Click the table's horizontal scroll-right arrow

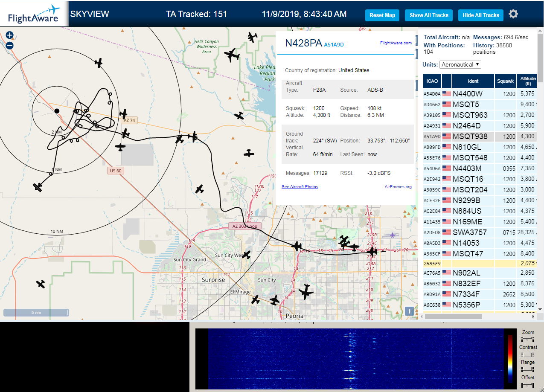tap(533, 317)
